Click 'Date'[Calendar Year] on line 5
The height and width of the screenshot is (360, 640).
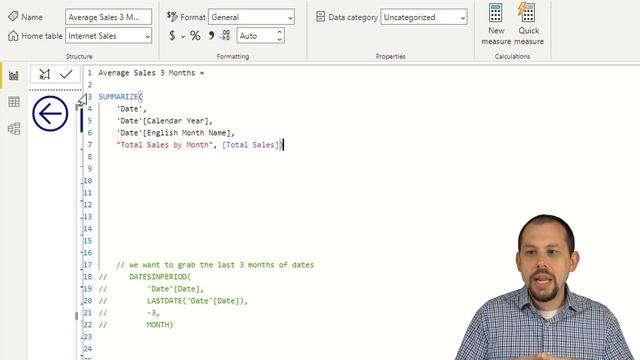click(x=164, y=121)
